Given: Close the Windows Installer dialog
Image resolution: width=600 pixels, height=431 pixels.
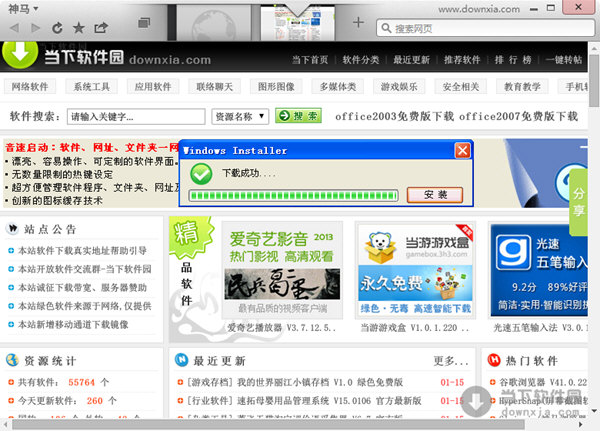Looking at the screenshot, I should [462, 150].
